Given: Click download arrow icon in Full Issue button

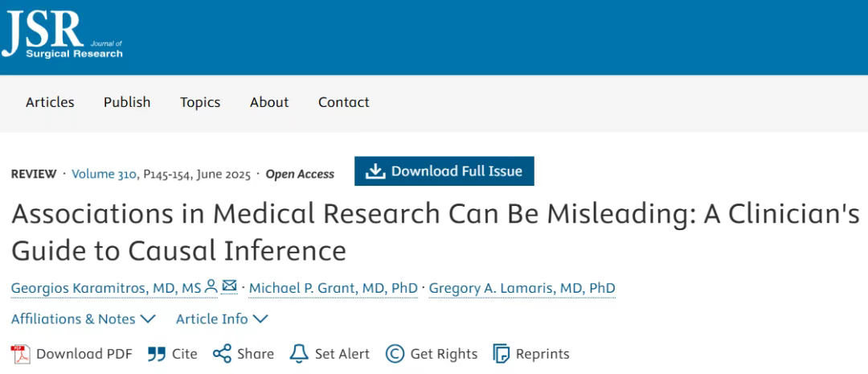Looking at the screenshot, I should (x=375, y=171).
